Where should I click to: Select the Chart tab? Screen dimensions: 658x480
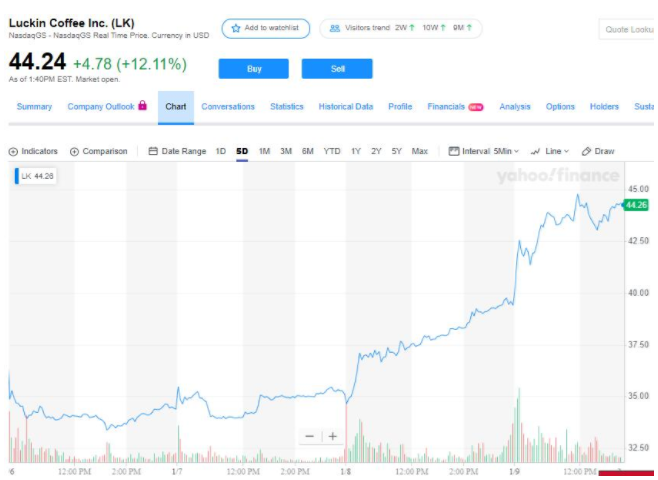pos(176,107)
